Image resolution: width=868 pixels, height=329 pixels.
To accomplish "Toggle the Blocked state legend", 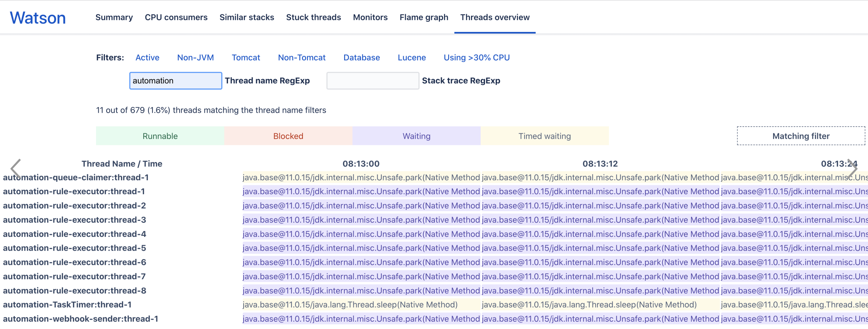I will click(288, 136).
